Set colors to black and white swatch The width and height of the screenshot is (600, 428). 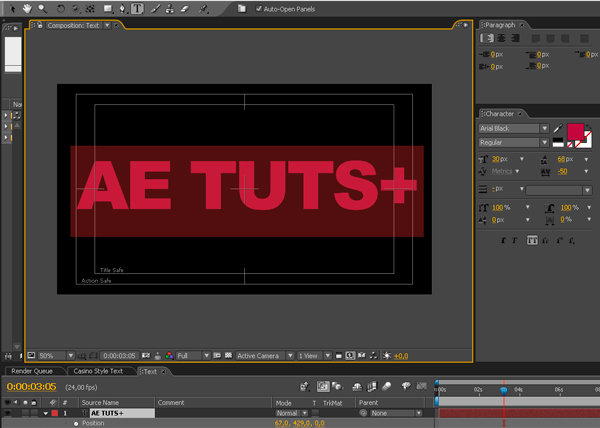(558, 143)
